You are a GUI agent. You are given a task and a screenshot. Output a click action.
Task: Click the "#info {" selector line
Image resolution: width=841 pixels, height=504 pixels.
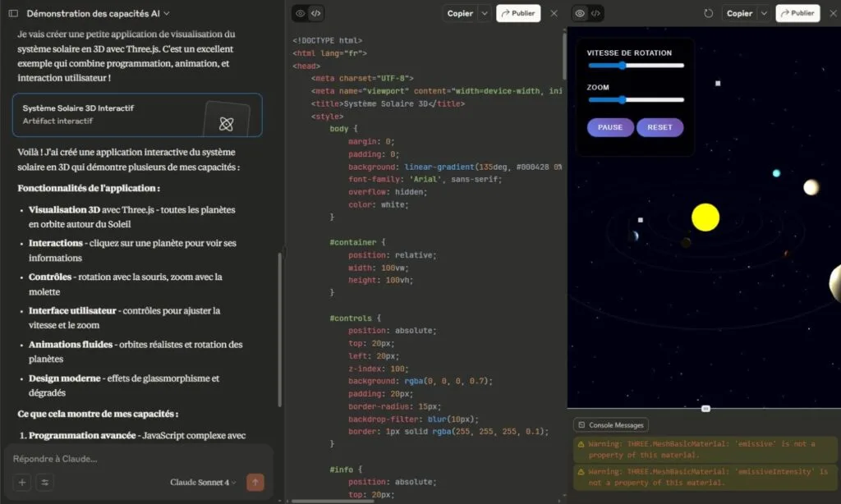coord(346,470)
